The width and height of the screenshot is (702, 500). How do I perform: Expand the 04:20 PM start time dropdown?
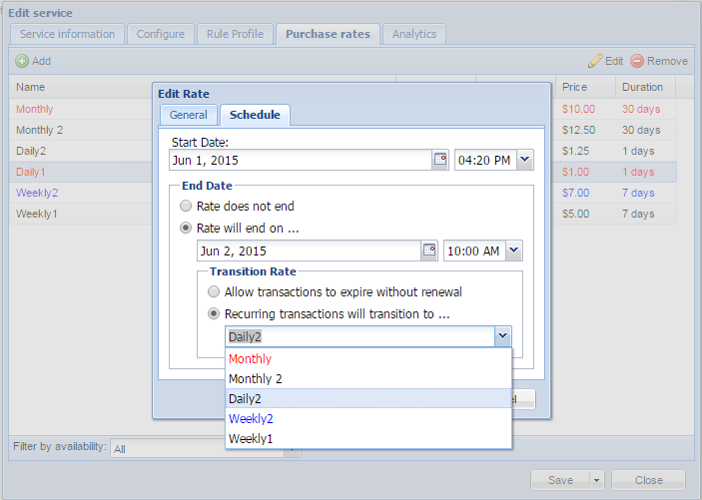pos(525,160)
